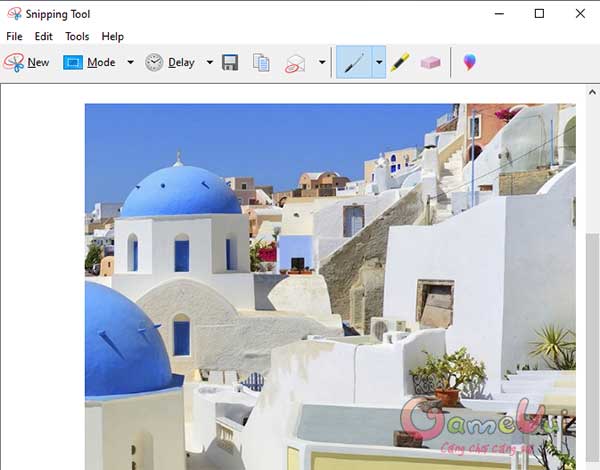600x470 pixels.
Task: Maximize the Snipping Tool window
Action: tap(539, 14)
